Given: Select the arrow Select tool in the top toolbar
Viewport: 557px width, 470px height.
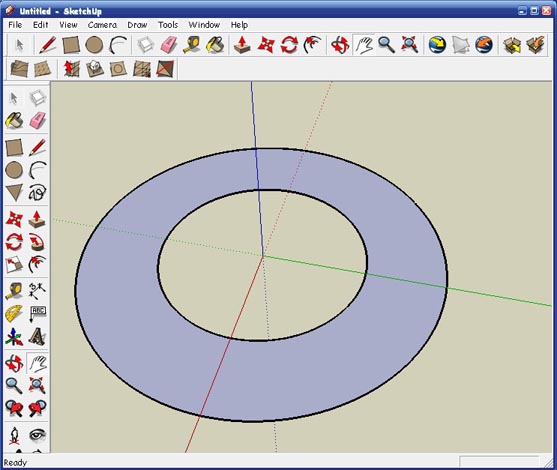Looking at the screenshot, I should pos(20,45).
